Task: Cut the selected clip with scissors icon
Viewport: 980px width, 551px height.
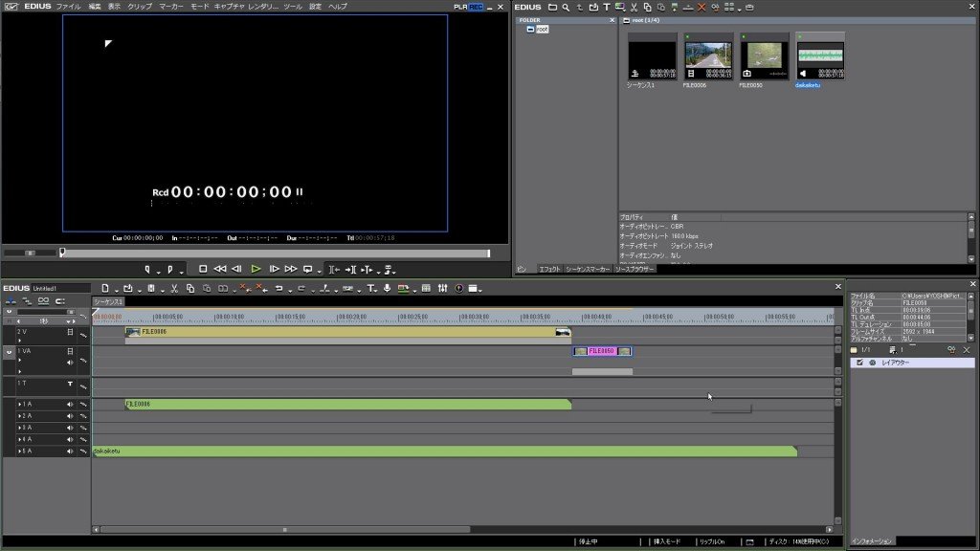Action: click(174, 288)
